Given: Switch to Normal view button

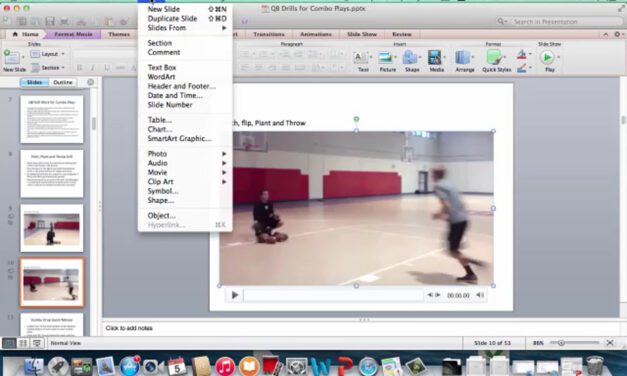Looking at the screenshot, I should coord(9,343).
